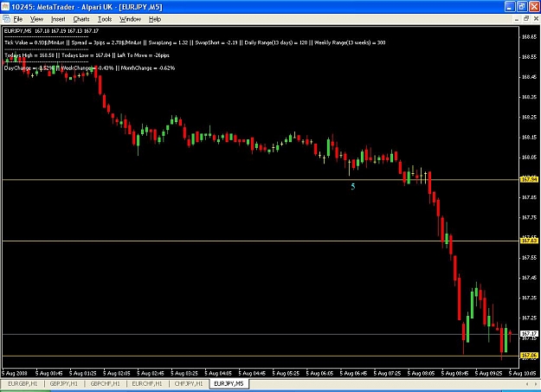The height and width of the screenshot is (392, 541).
Task: Click the current price 167.17 label
Action: point(529,334)
